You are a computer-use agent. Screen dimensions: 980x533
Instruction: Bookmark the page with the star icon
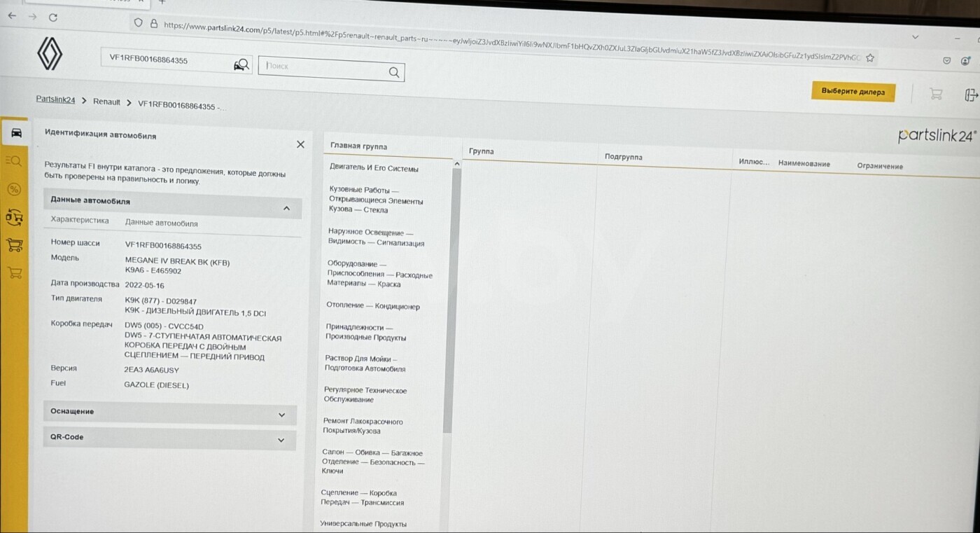pos(870,57)
